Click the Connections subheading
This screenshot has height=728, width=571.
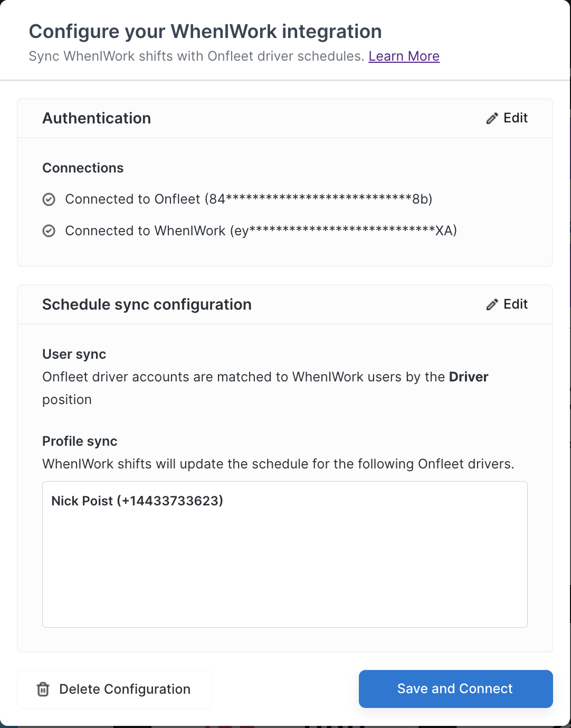click(x=83, y=168)
